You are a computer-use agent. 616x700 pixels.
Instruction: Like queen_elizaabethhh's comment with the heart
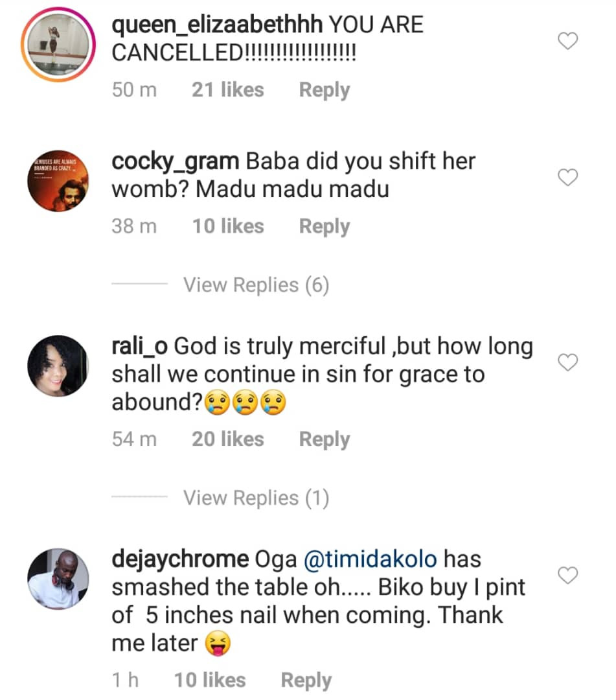[567, 42]
